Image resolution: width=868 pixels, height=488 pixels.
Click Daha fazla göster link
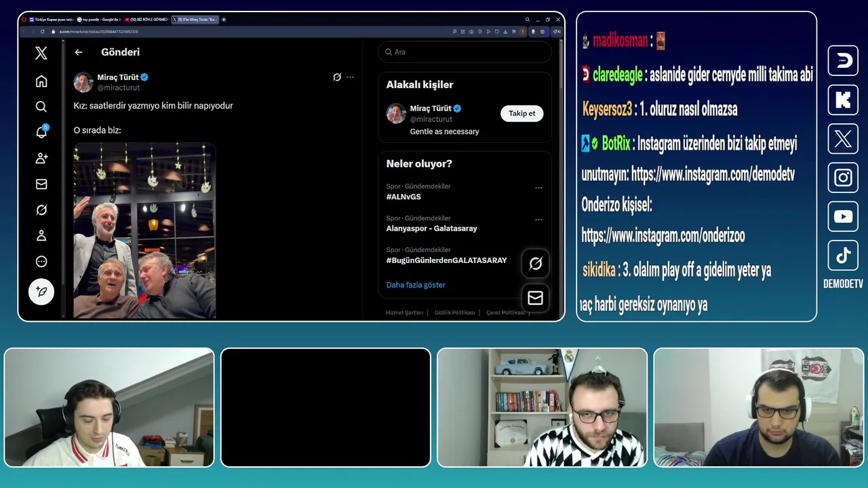pos(416,285)
